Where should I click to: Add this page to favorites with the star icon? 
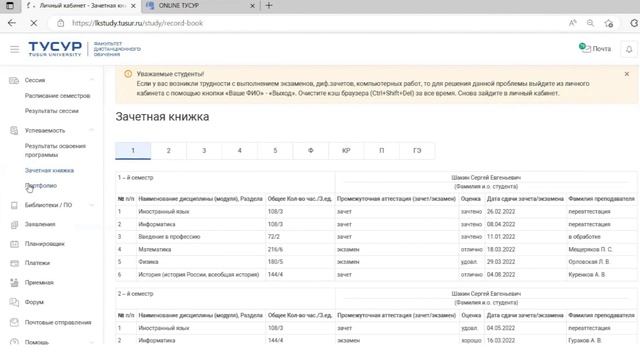[609, 23]
